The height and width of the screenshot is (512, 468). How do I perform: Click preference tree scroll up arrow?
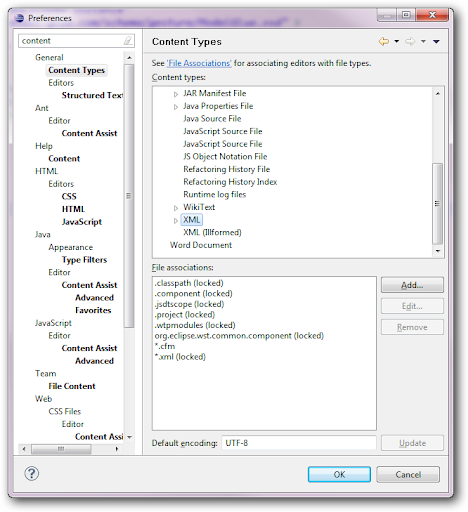point(129,58)
